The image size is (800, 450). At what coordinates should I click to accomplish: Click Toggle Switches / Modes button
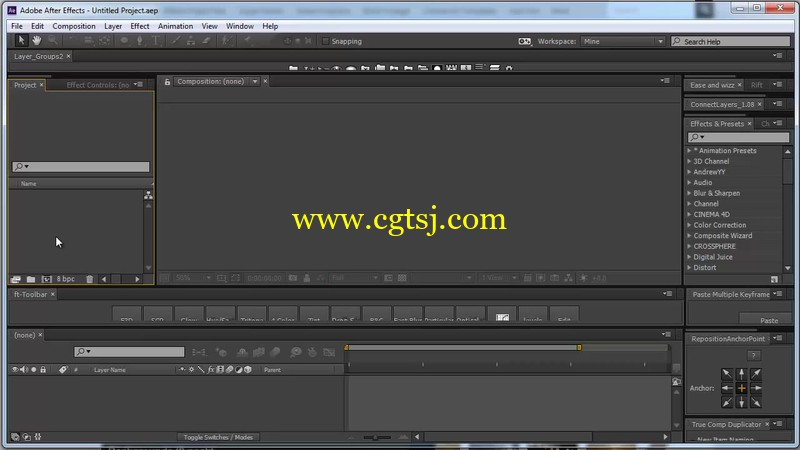tap(218, 437)
